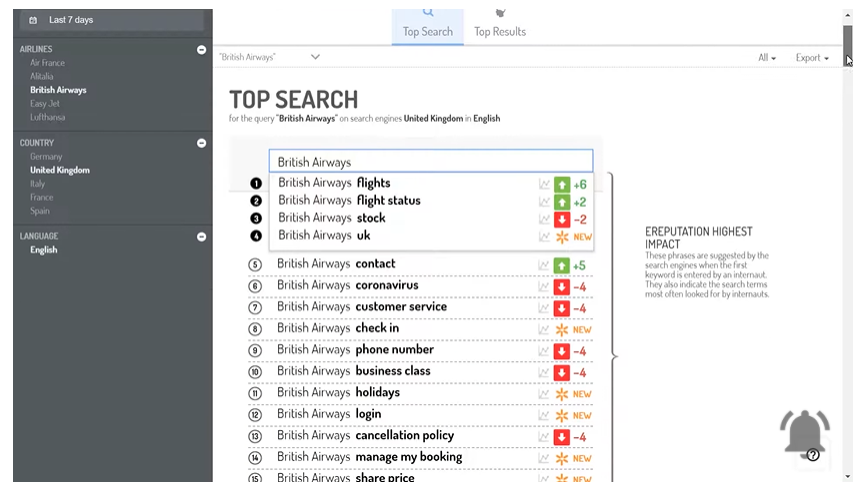866x495 pixels.
Task: Select Germany in the Country list
Action: click(46, 157)
